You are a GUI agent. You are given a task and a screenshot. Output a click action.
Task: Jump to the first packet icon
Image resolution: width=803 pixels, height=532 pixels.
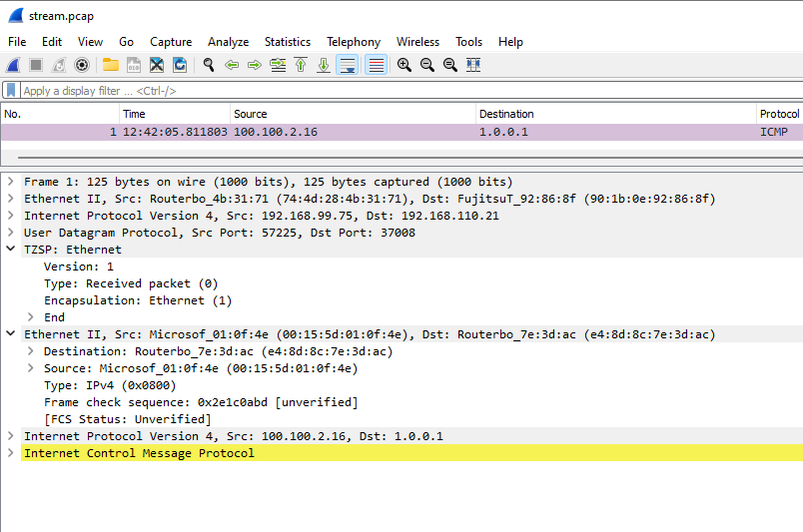click(302, 65)
